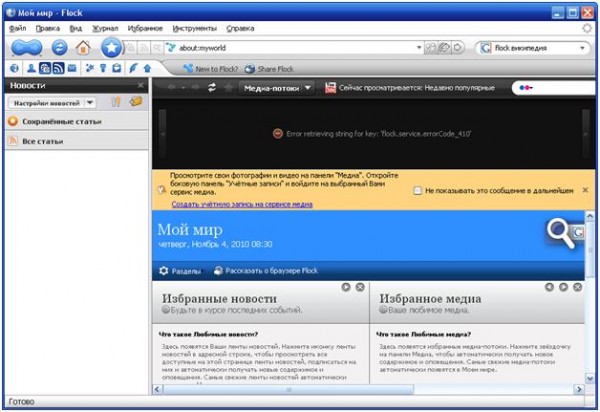Viewport: 600px width, 412px height.
Task: Click the horizontal scrollbar thumb
Action: click(289, 389)
